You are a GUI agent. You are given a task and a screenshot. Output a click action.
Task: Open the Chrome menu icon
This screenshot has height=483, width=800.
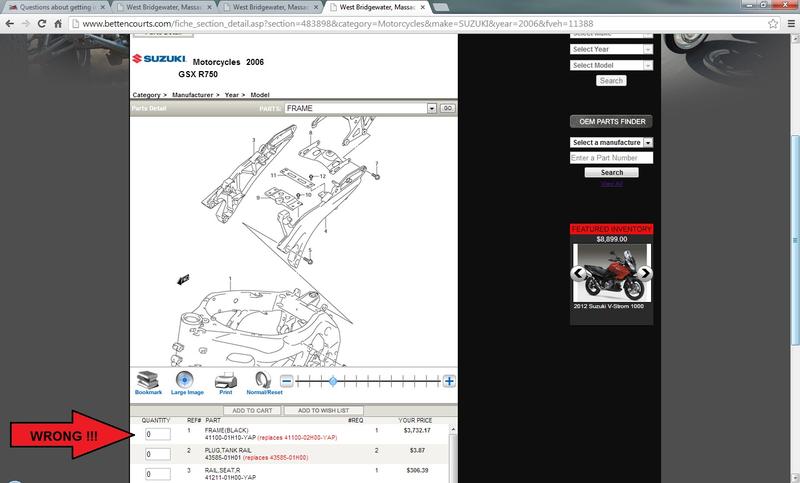click(791, 23)
